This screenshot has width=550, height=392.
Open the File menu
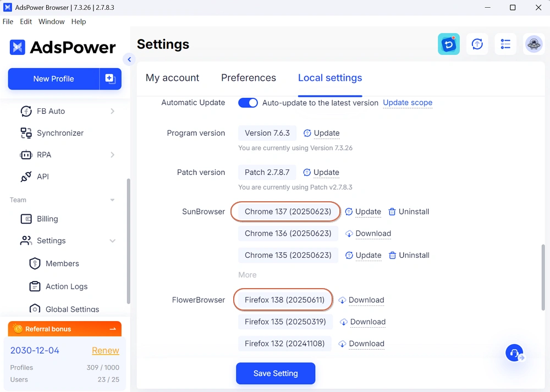[x=8, y=22]
